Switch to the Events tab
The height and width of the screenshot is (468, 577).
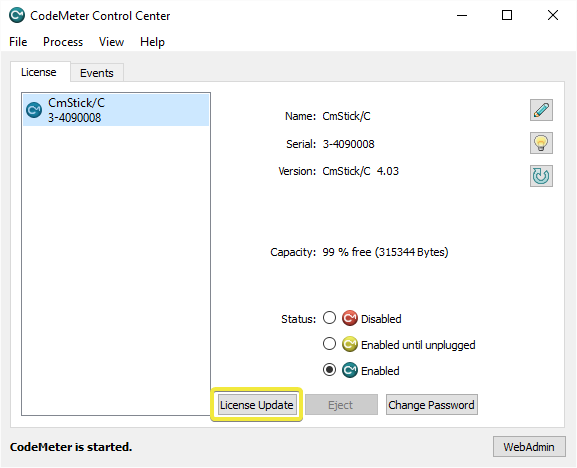point(97,73)
